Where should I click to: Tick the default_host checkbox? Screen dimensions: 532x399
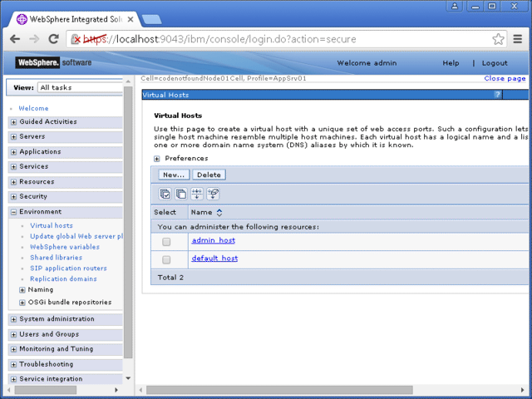pyautogui.click(x=166, y=259)
